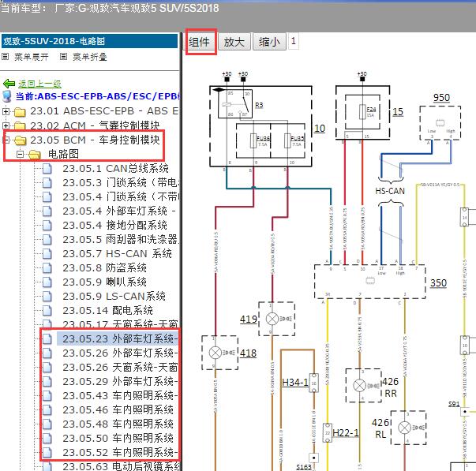
Task: Select 23.05.26 天窗系统-天窗 entry
Action: tap(120, 367)
